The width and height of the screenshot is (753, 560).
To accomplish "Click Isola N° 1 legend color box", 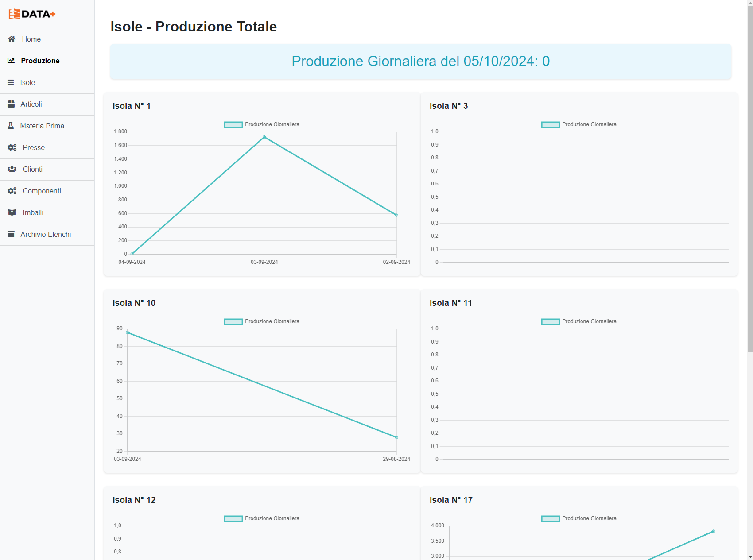I will point(233,125).
